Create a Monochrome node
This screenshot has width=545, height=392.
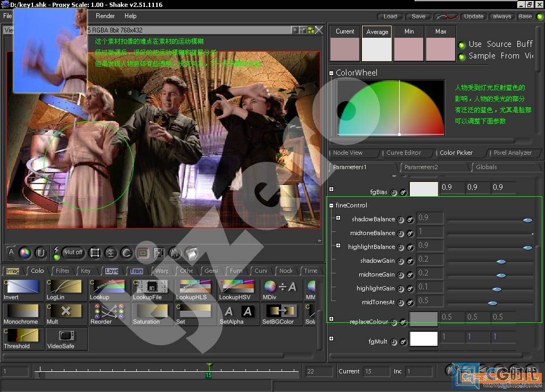[23, 314]
